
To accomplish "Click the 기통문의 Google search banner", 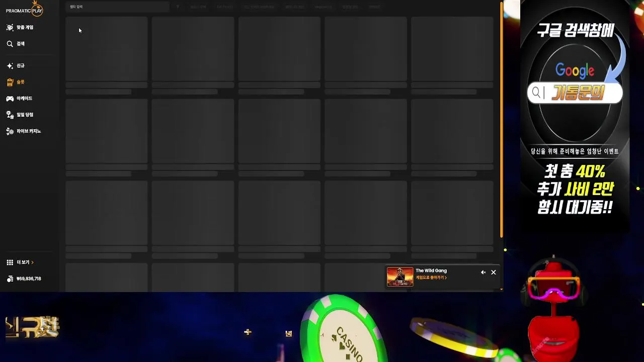I will point(575,93).
